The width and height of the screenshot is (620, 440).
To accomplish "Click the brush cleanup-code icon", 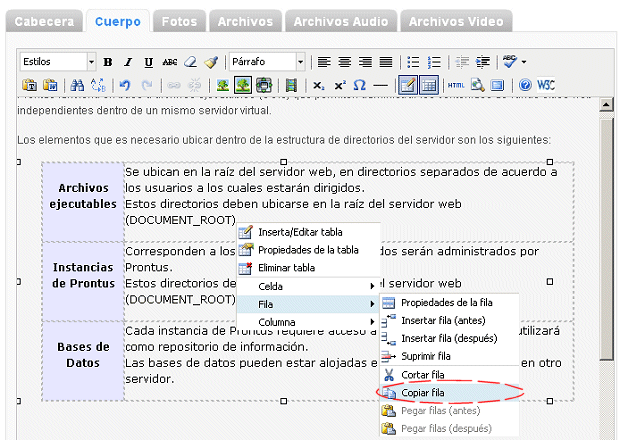I will 211,62.
